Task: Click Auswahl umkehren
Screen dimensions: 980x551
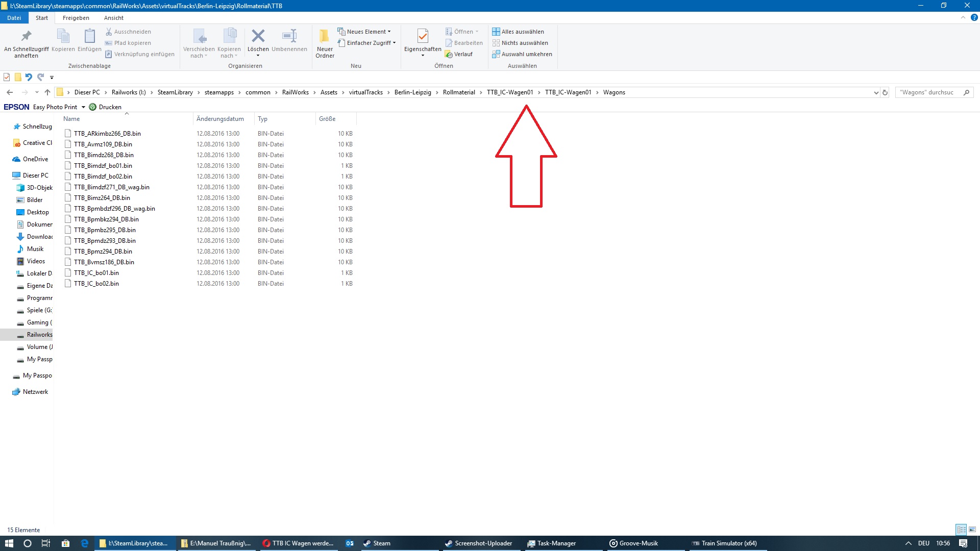Action: pos(522,54)
